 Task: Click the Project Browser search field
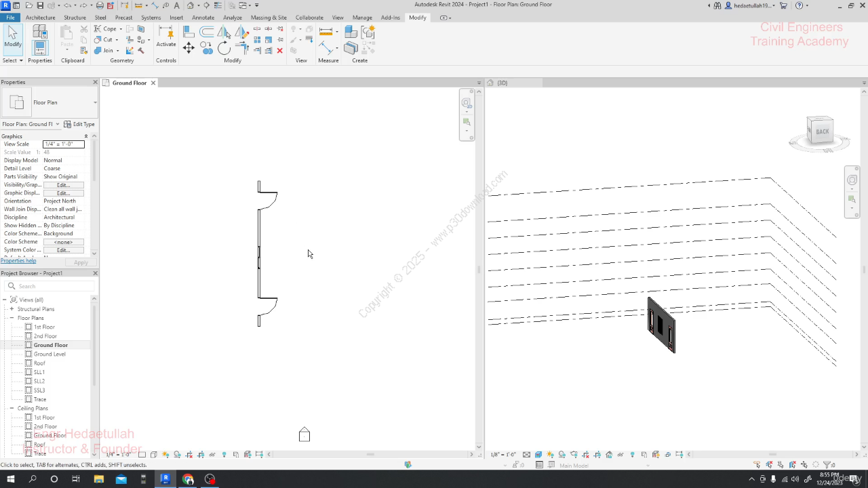[51, 286]
